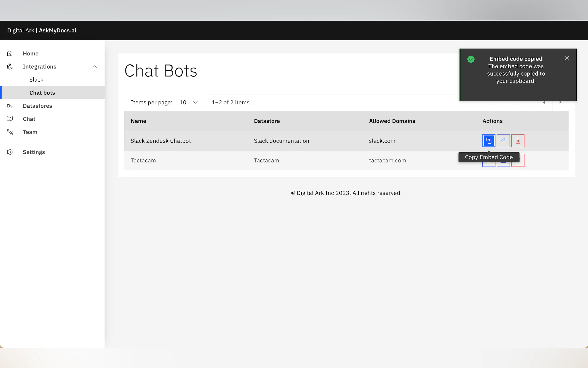Viewport: 588px width, 368px height.
Task: Click the Chat bubble icon in sidebar
Action: click(x=10, y=119)
